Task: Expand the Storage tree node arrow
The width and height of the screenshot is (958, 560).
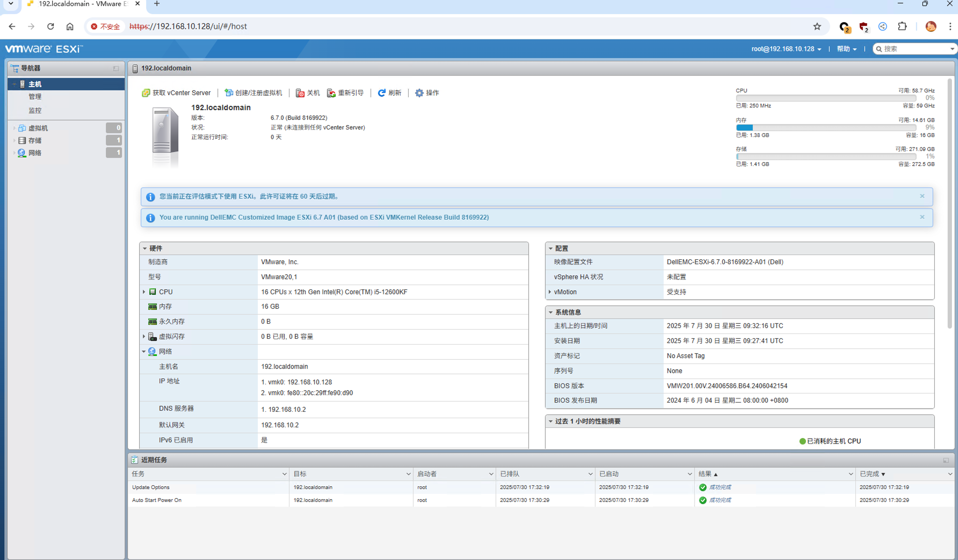Action: click(x=14, y=140)
